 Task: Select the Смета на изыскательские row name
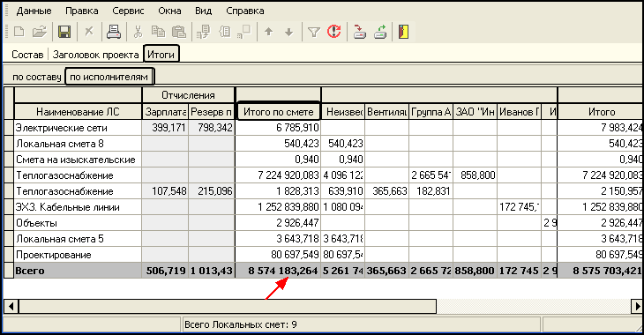tap(76, 160)
